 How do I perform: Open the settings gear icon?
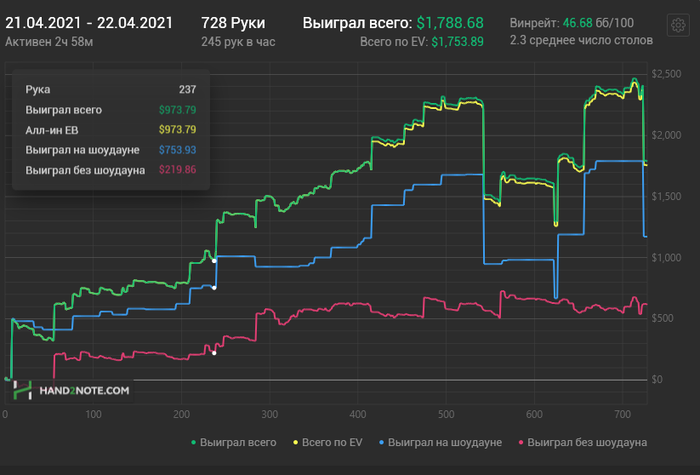tap(678, 25)
